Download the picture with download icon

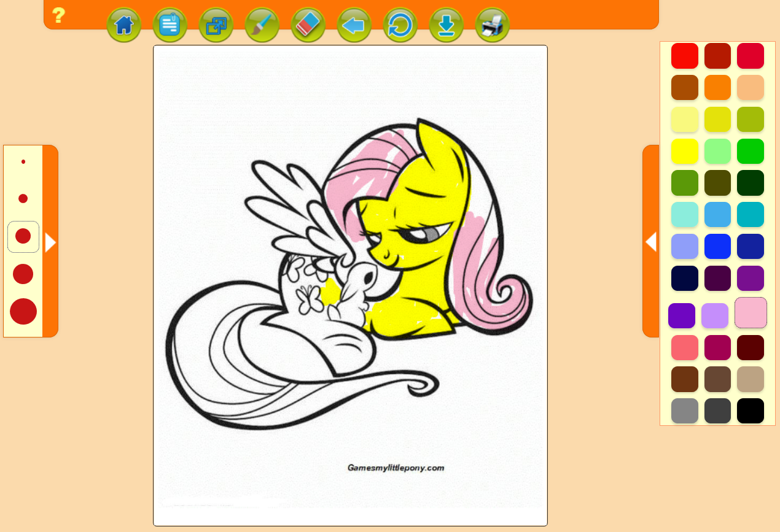tap(447, 25)
